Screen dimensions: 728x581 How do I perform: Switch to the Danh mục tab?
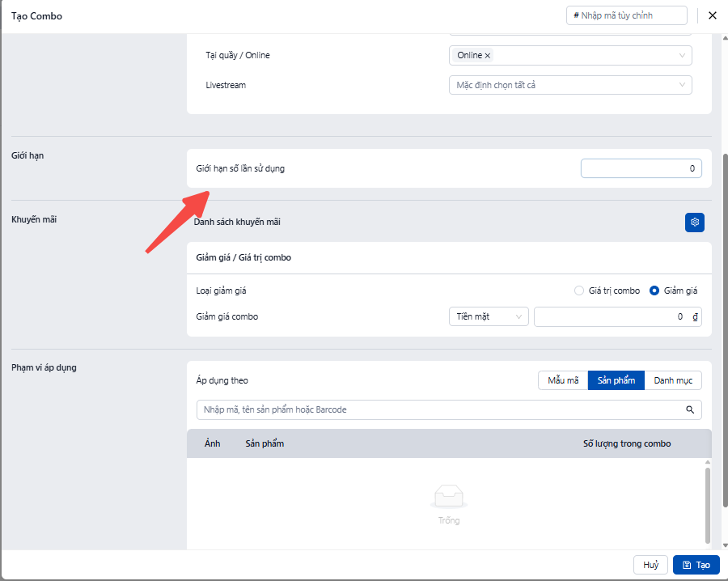tap(673, 380)
